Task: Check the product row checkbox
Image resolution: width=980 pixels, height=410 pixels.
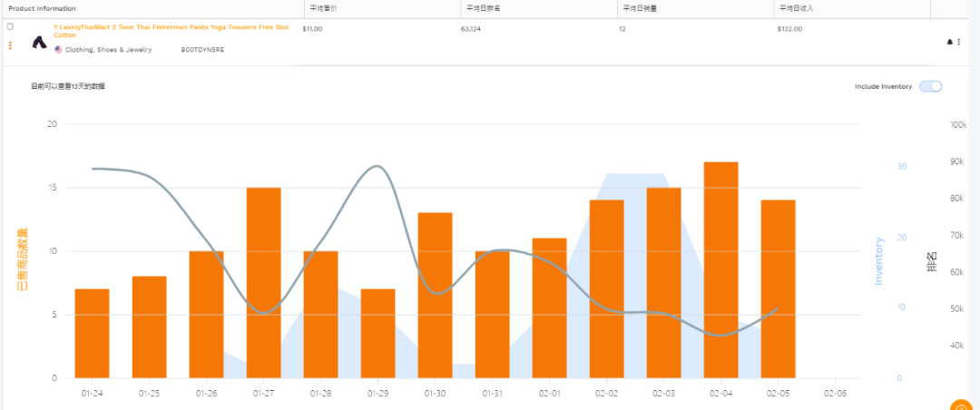Action: (10, 27)
